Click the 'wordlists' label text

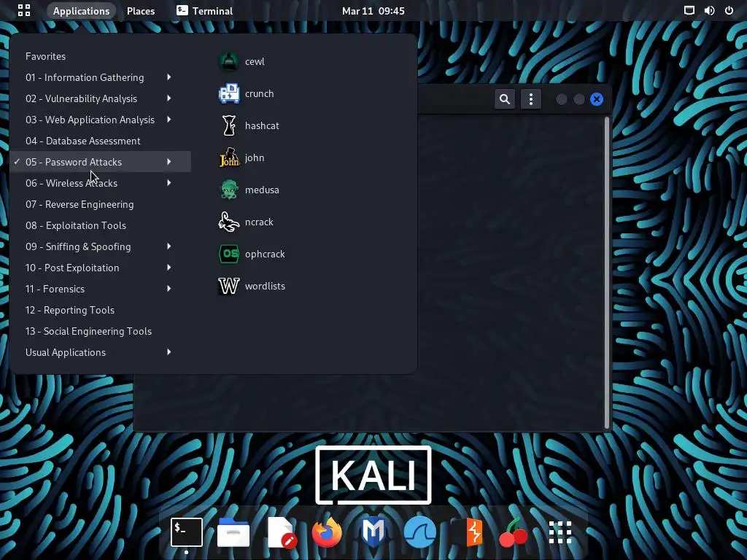pyautogui.click(x=265, y=286)
